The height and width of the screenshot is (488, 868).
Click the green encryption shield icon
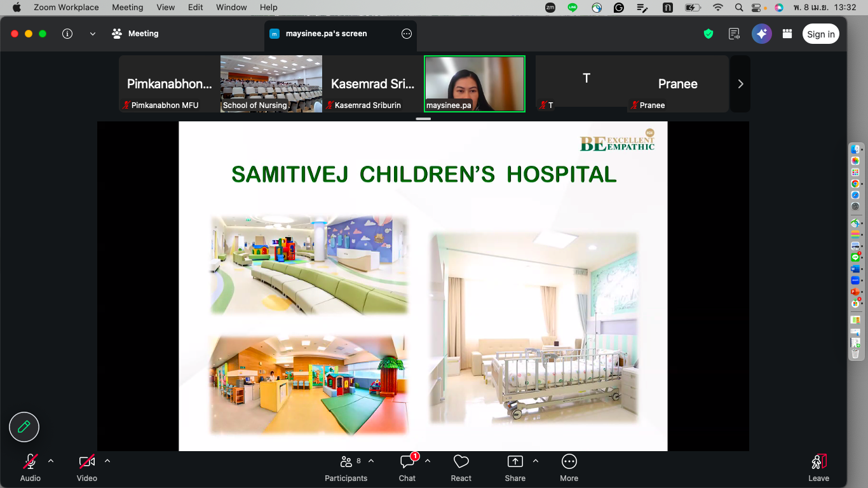(x=709, y=34)
